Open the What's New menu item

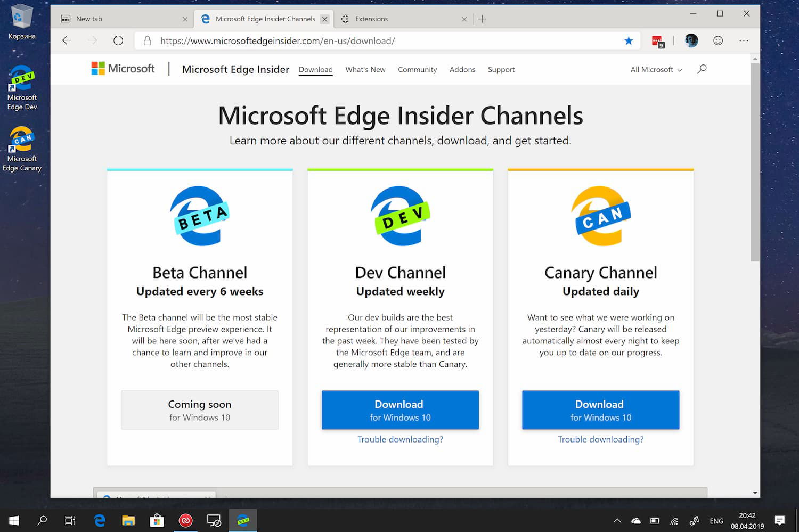point(365,70)
